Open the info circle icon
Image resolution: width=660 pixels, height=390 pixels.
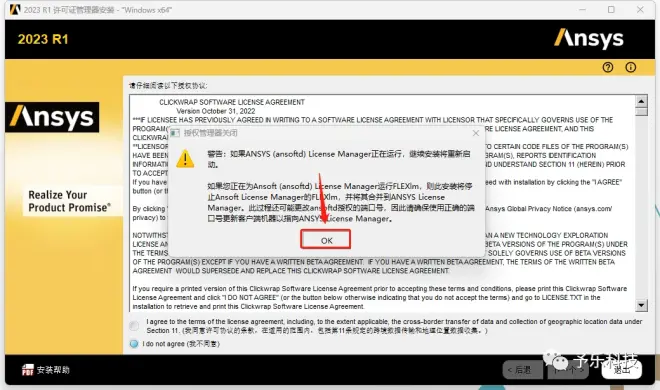click(x=631, y=67)
